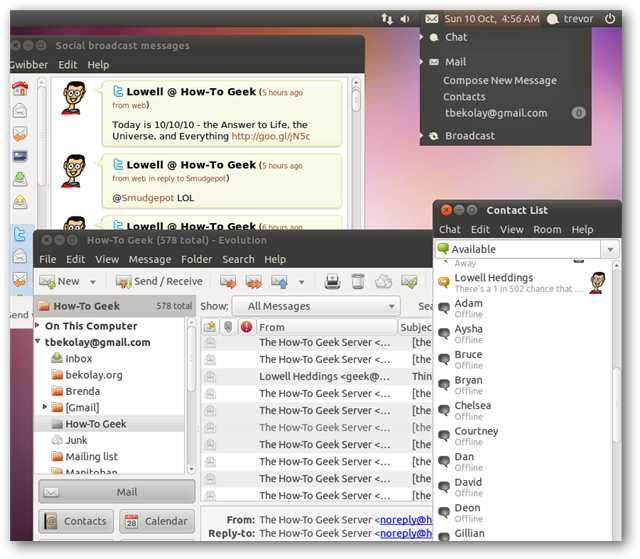Image resolution: width=640 pixels, height=559 pixels.
Task: Click the noreply link in the From header
Action: [406, 519]
